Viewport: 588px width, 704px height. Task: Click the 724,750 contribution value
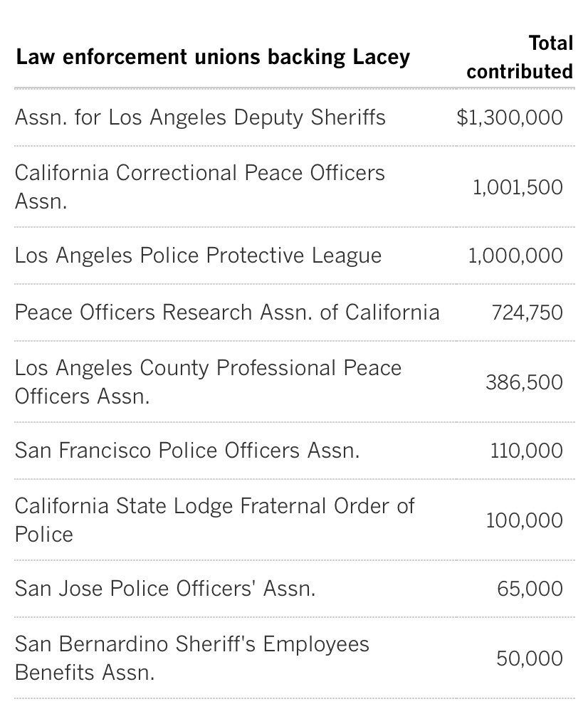(x=527, y=312)
